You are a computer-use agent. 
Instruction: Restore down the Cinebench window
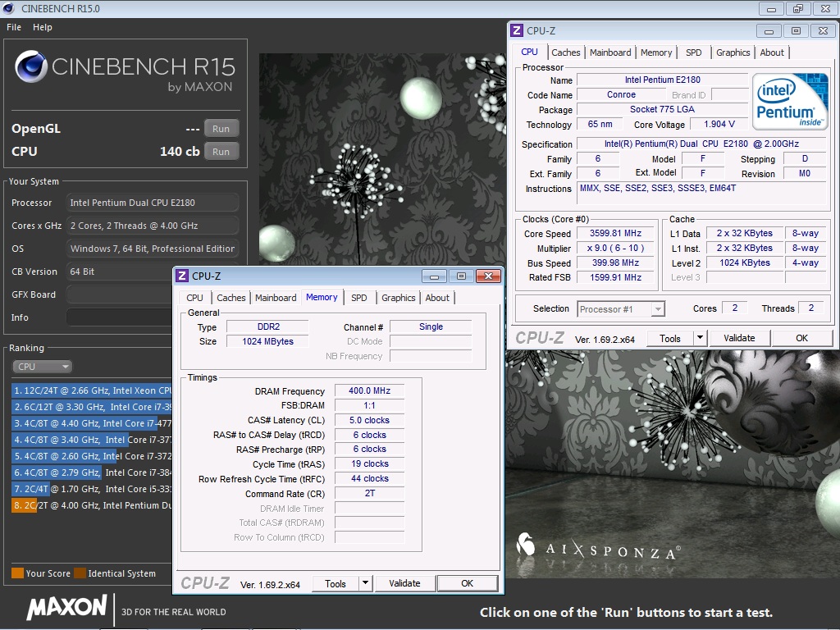797,8
